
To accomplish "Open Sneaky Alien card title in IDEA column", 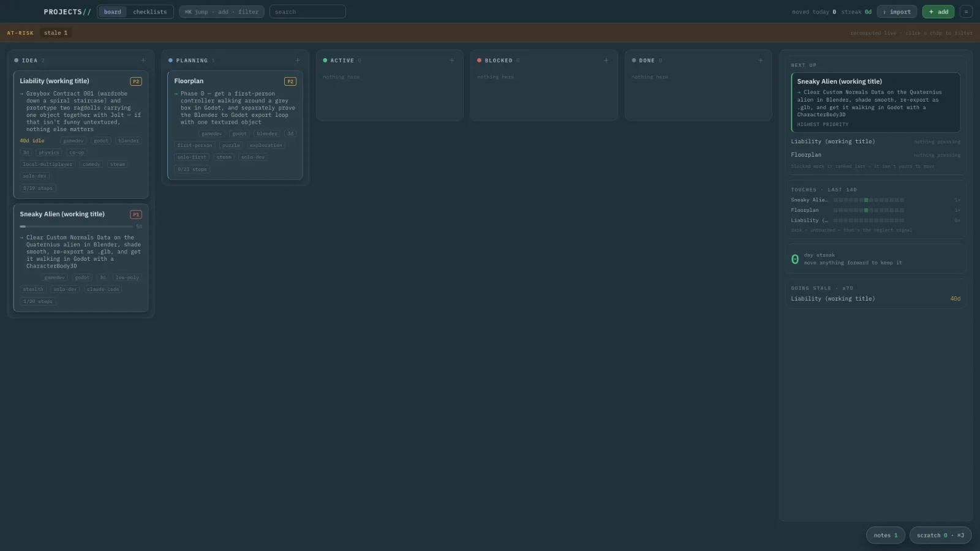I will pos(62,214).
